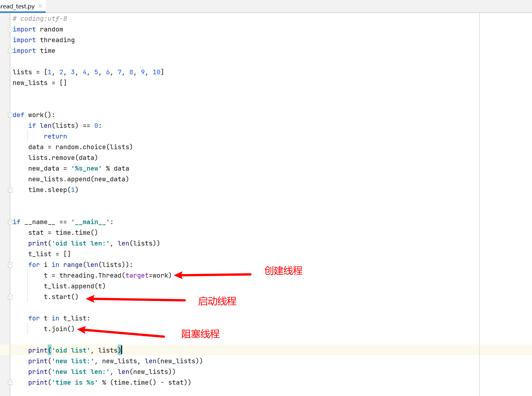The width and height of the screenshot is (532, 396).
Task: Click fold end marker beside t.start()
Action: [10, 297]
